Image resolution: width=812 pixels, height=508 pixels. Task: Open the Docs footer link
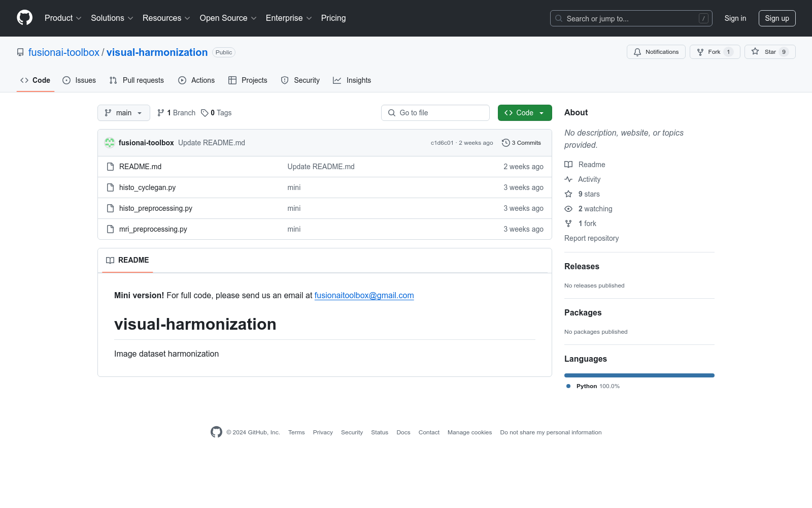[x=403, y=432]
